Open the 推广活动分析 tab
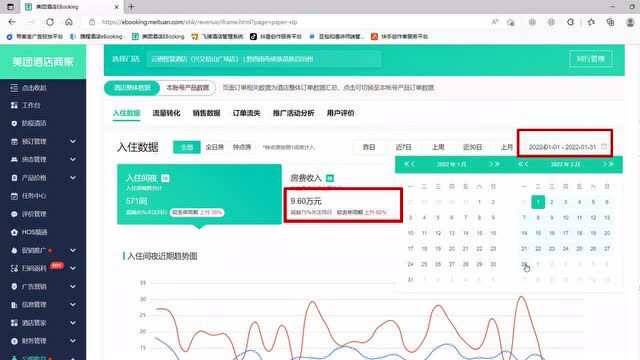 point(293,113)
